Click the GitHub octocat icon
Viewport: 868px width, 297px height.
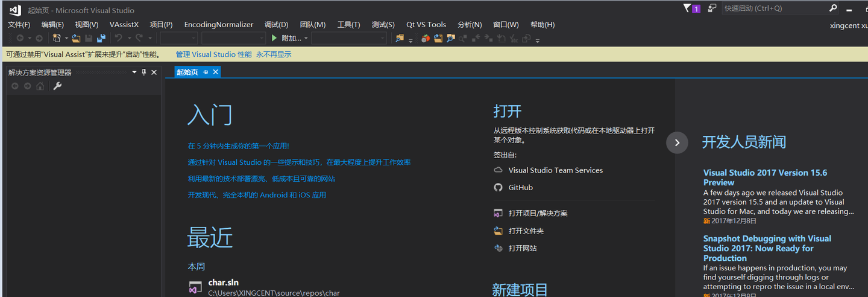point(498,187)
